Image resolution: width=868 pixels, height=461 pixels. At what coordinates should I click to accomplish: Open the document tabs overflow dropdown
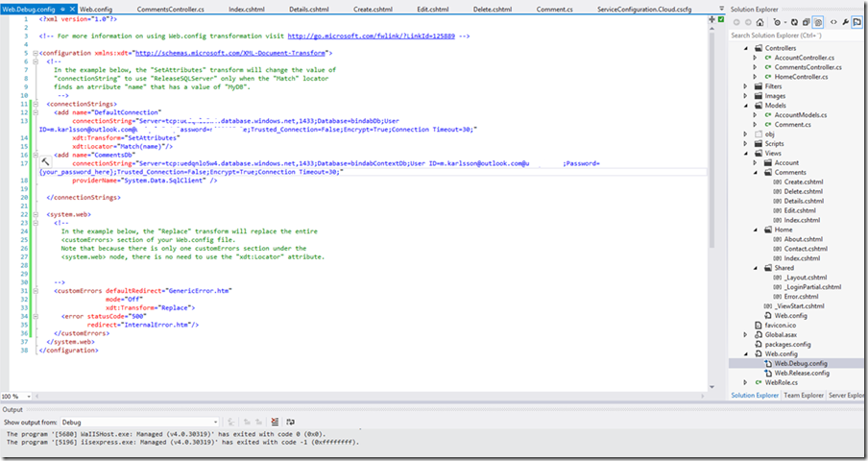[721, 9]
